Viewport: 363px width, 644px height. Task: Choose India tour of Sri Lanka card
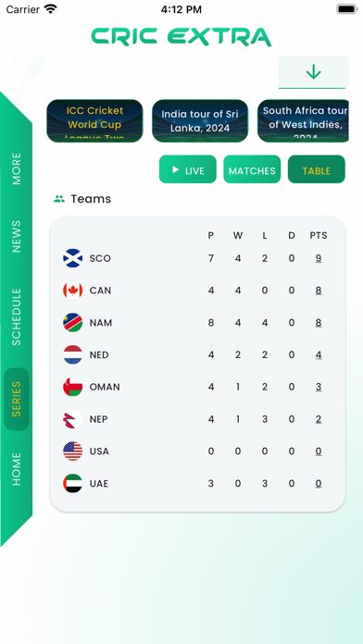200,120
